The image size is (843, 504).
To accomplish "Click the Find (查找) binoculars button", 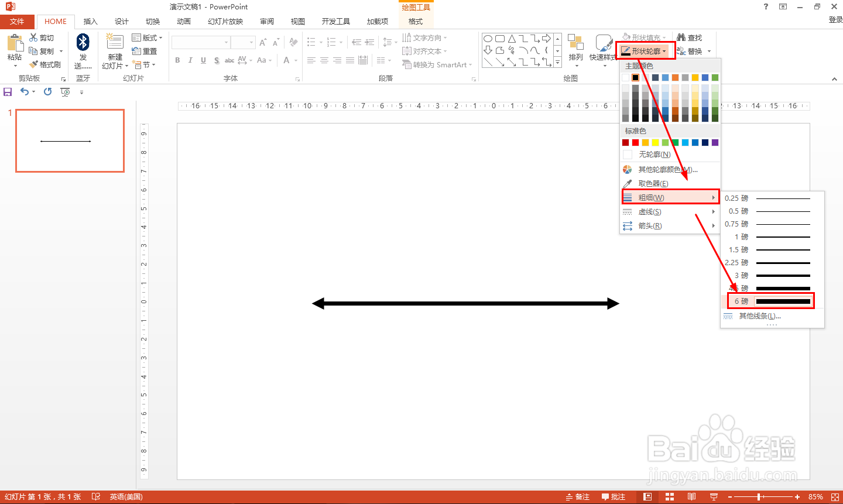I will [690, 37].
